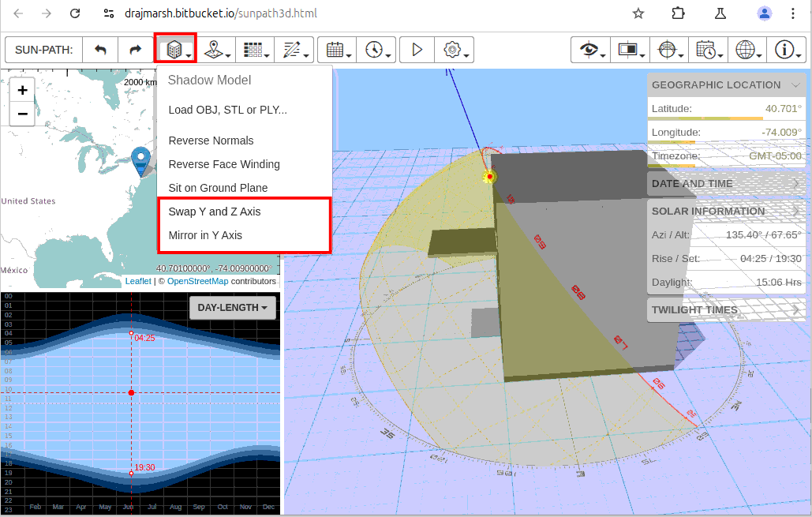Open the map location pin toolbar menu
This screenshot has height=517, width=812.
coord(217,50)
